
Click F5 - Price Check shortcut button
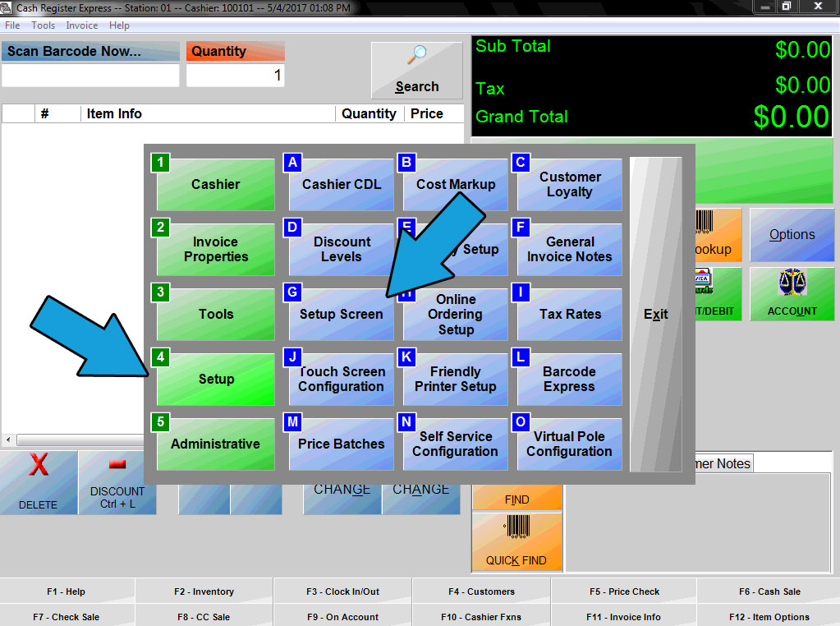click(624, 591)
